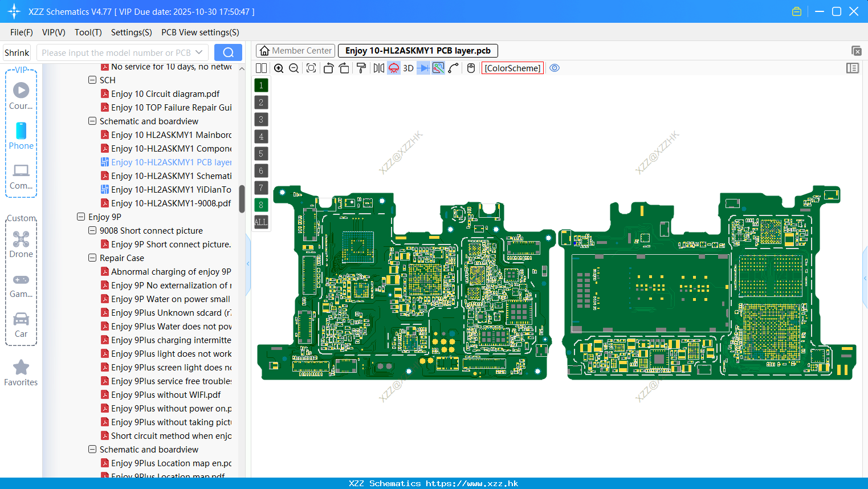
Task: Open Enjoy 9Plus without WIFI.pdf
Action: 166,395
